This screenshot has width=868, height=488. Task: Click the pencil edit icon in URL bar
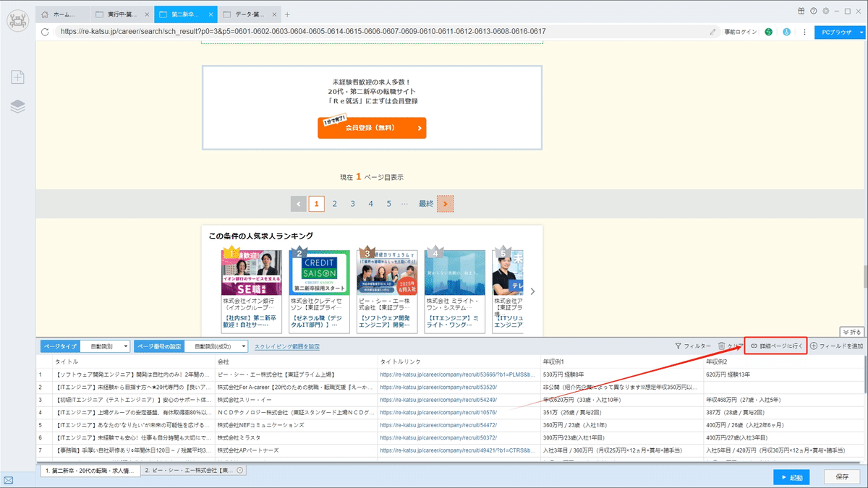(x=712, y=32)
